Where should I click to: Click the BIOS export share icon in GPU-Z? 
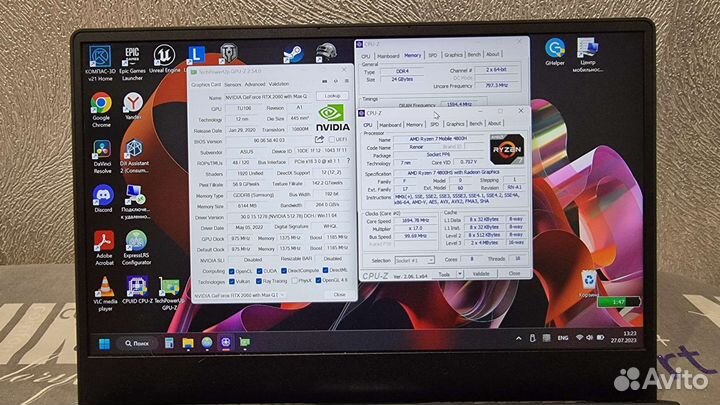click(x=319, y=139)
